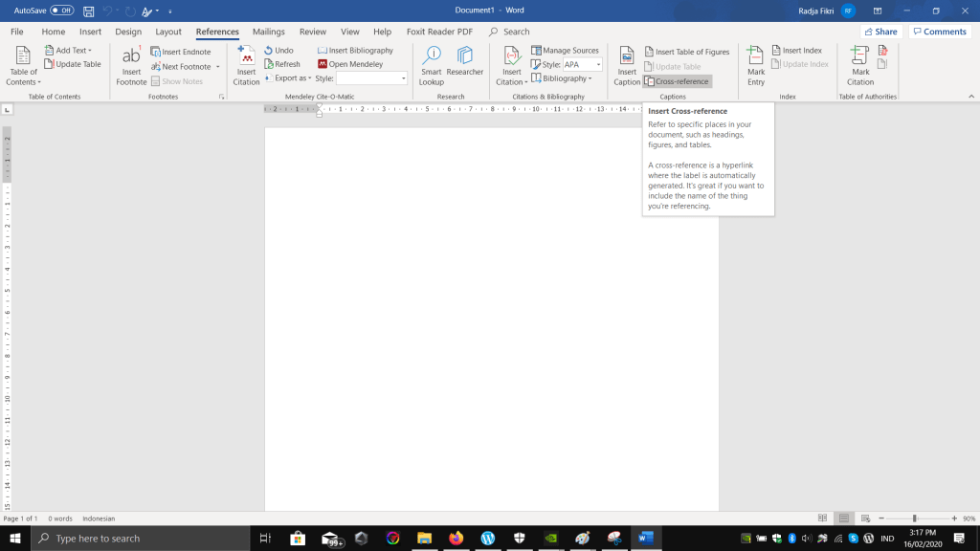Switch to the Mailings tab
Screen dimensions: 980x551
pyautogui.click(x=268, y=32)
